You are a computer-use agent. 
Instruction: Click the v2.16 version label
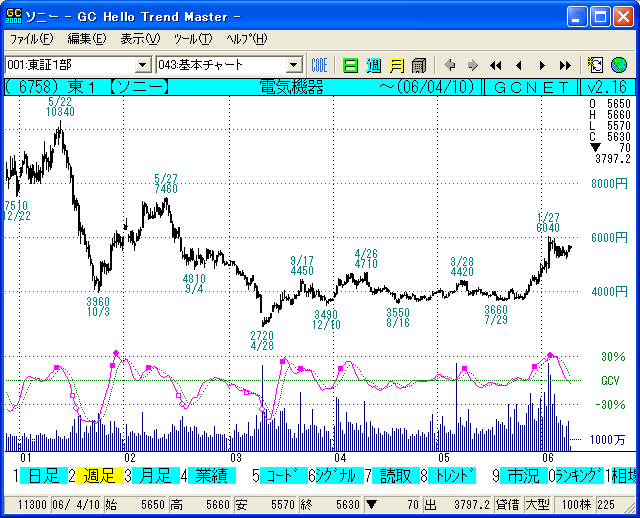pyautogui.click(x=607, y=87)
